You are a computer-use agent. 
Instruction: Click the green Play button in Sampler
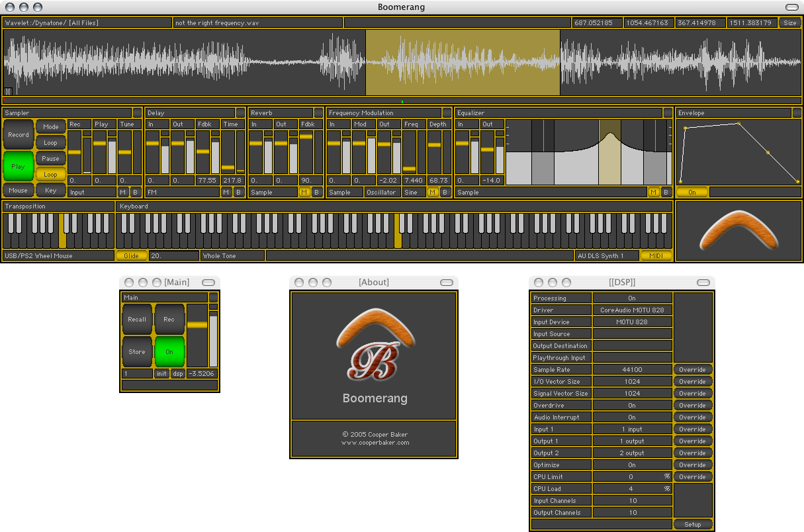coord(19,167)
